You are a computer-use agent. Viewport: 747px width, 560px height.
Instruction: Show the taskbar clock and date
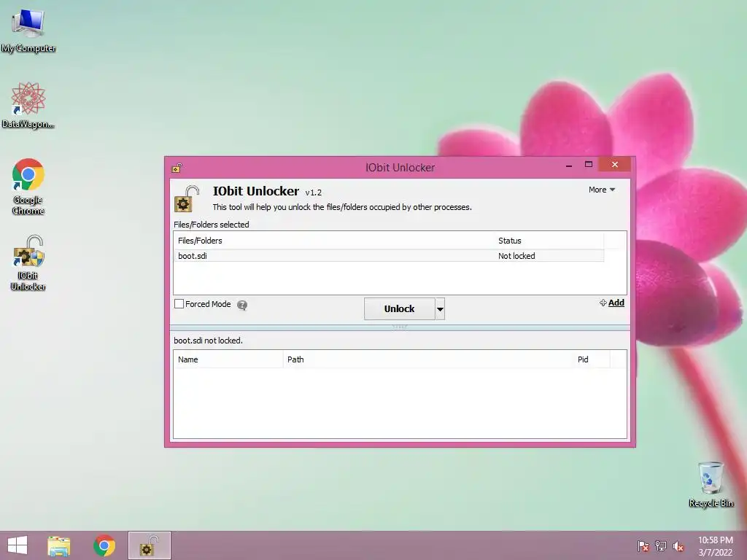coord(715,546)
